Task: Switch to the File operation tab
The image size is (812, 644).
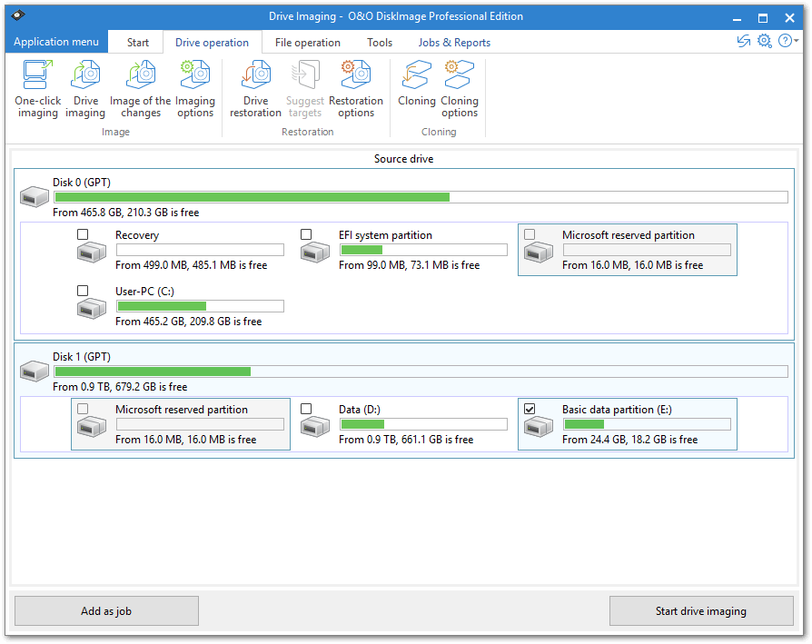Action: 308,43
